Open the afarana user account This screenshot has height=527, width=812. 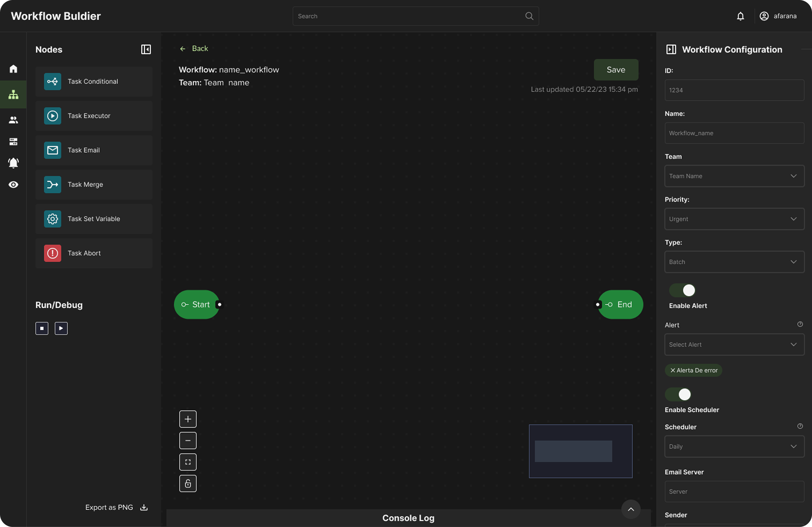click(778, 16)
